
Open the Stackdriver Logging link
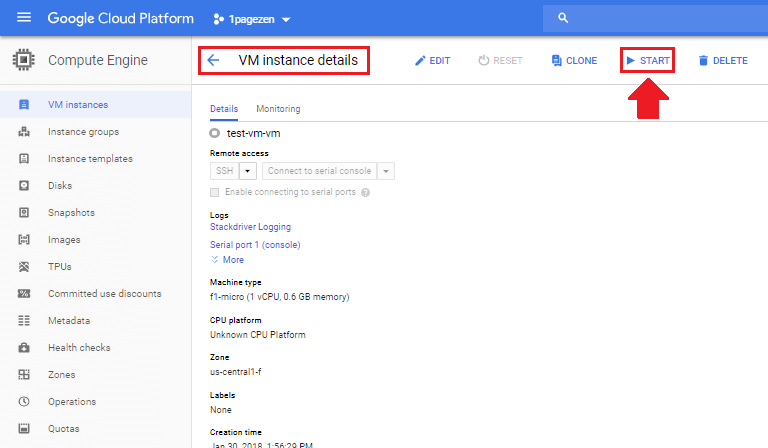(250, 227)
